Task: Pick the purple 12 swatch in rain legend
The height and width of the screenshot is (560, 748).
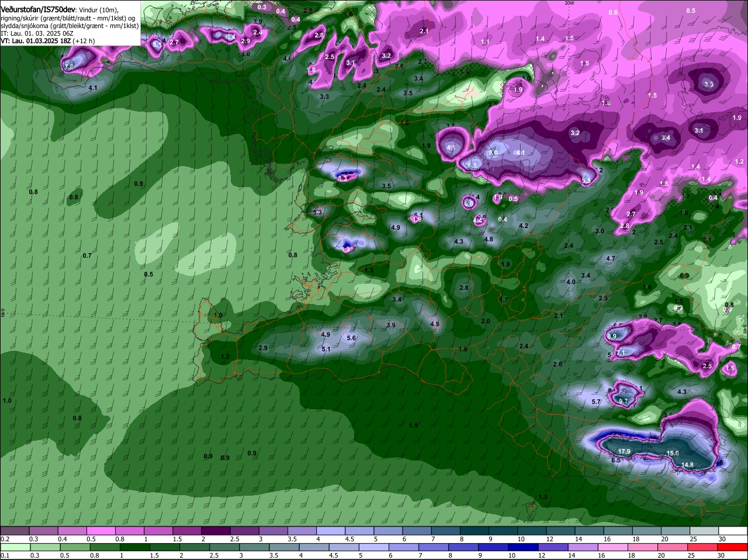Action: coord(553,547)
